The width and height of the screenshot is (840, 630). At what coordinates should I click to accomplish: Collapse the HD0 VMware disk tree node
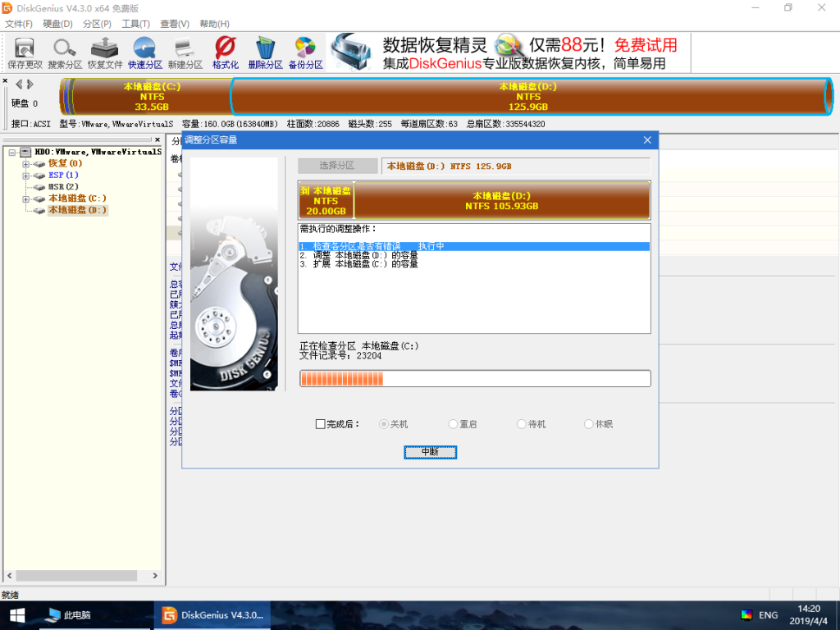(14, 152)
